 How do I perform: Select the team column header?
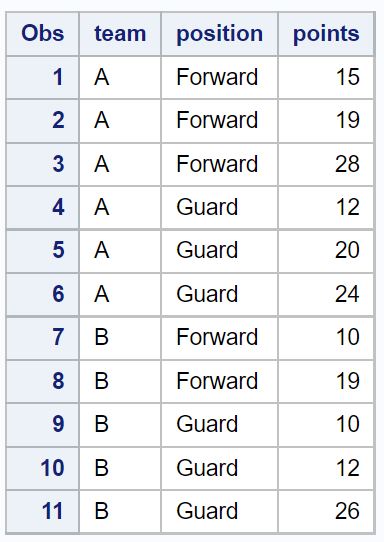tap(120, 34)
